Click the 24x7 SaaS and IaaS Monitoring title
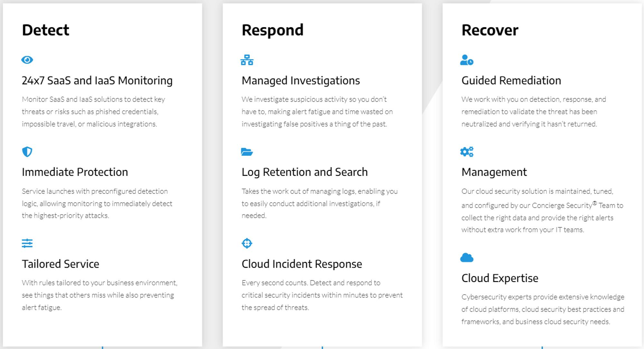 97,80
